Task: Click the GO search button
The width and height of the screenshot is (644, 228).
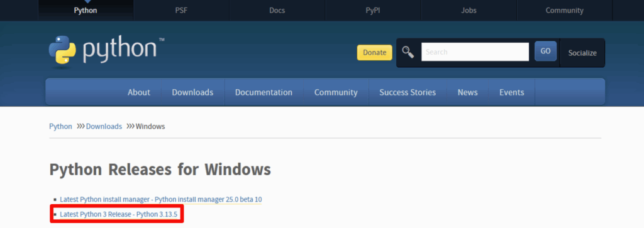Action: [x=545, y=52]
